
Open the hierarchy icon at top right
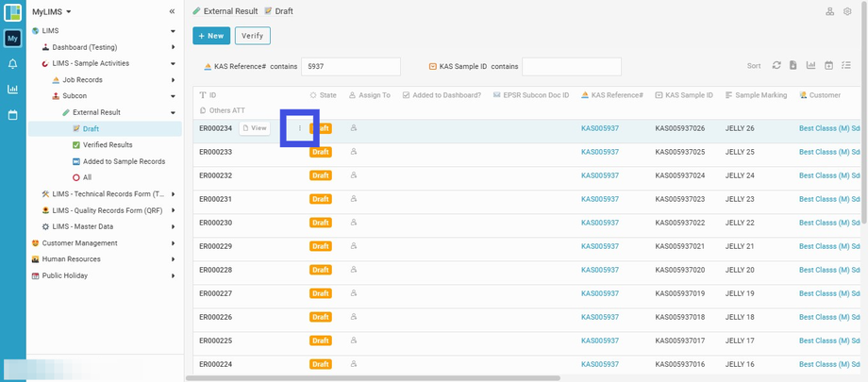(830, 11)
